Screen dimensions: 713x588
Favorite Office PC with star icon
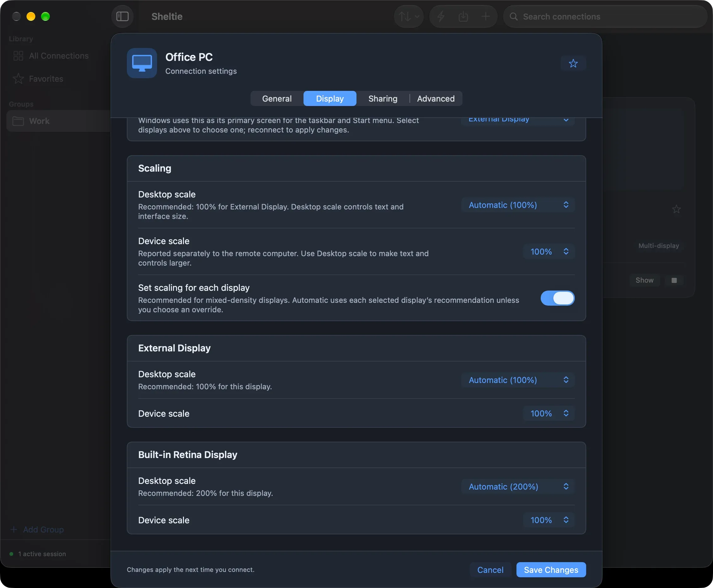pos(573,63)
